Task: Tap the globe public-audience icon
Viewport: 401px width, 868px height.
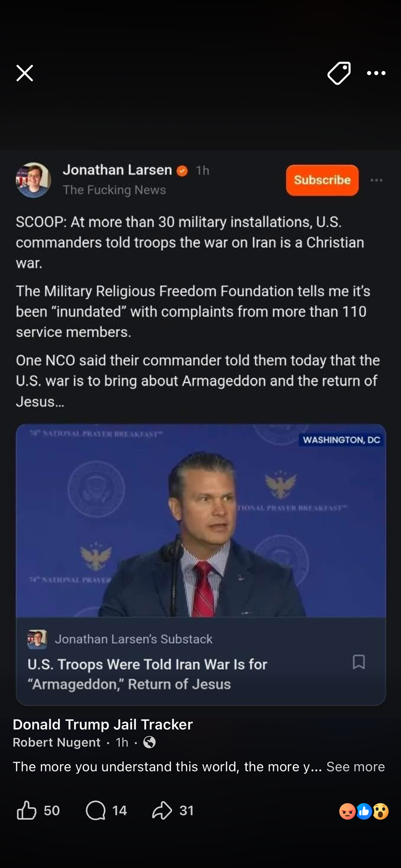Action: [x=149, y=743]
